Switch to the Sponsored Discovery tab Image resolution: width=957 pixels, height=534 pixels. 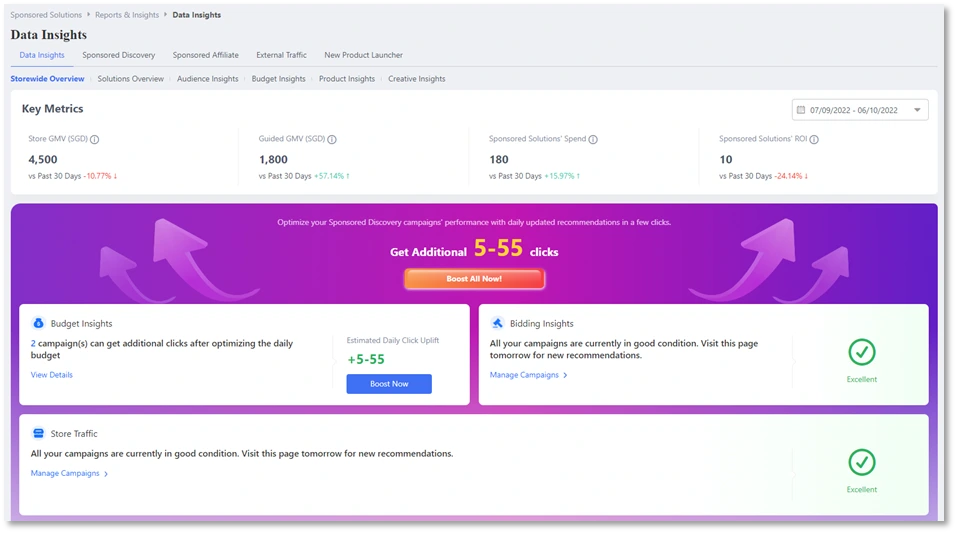(118, 55)
